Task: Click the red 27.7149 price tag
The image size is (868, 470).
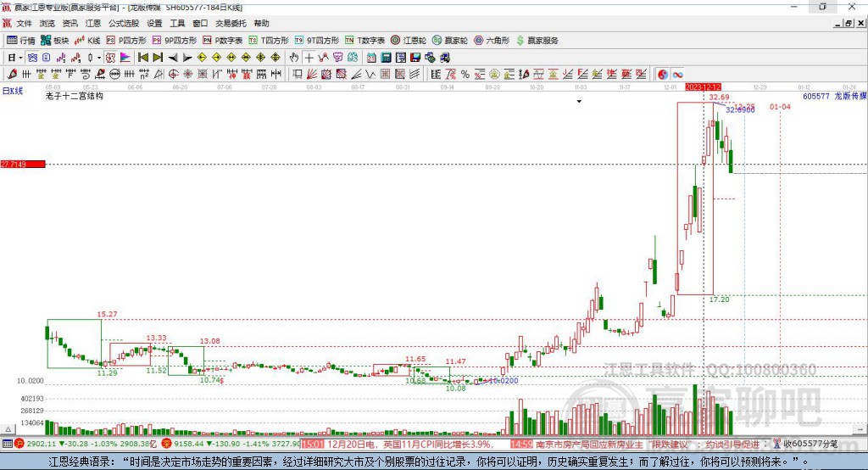Action: [23, 164]
